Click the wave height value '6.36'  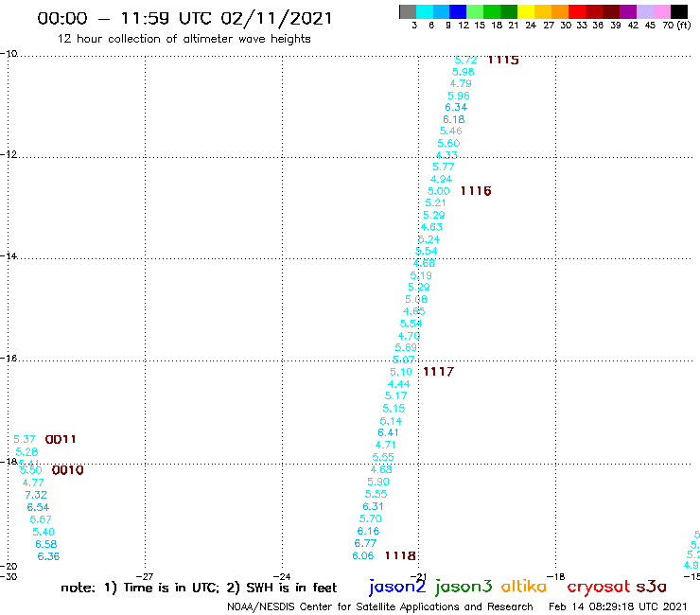48,556
